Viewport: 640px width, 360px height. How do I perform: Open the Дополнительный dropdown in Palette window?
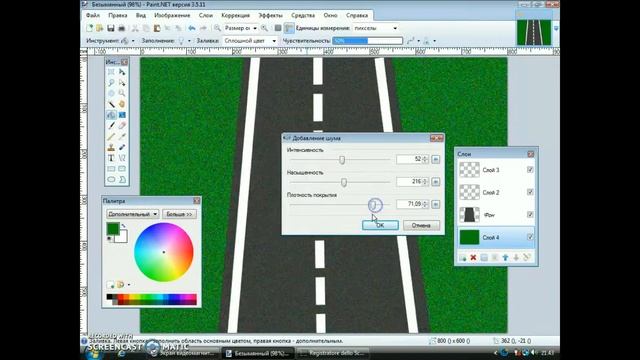[x=133, y=214]
